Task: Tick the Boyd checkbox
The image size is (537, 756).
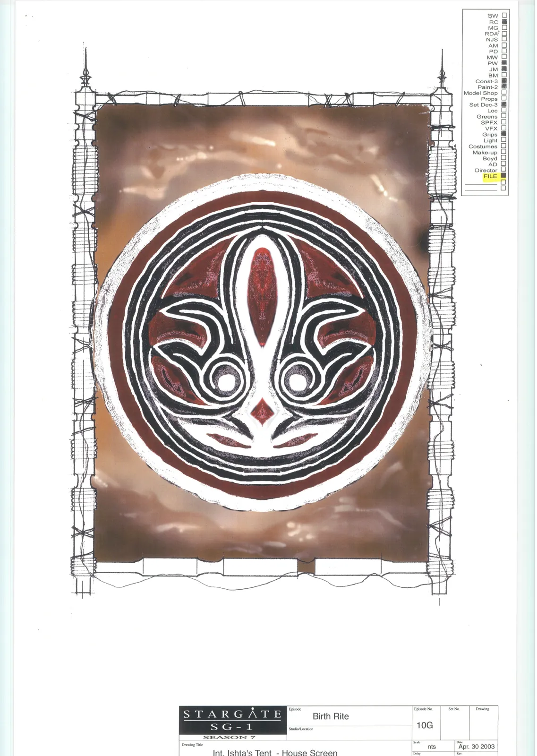Action: coord(504,158)
